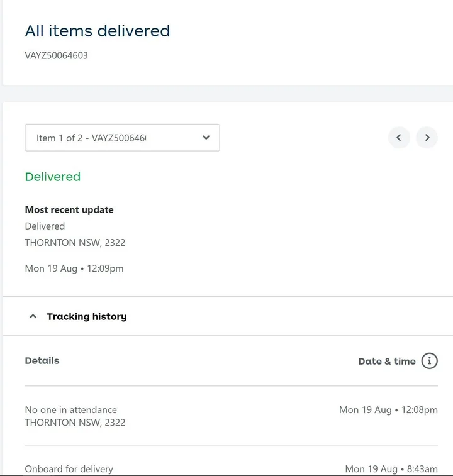Select tracking number VAYZ50064603
Viewport: 453px width, 476px height.
pos(56,55)
